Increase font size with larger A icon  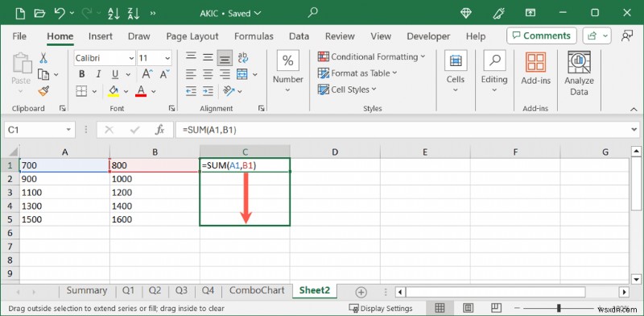coord(147,74)
